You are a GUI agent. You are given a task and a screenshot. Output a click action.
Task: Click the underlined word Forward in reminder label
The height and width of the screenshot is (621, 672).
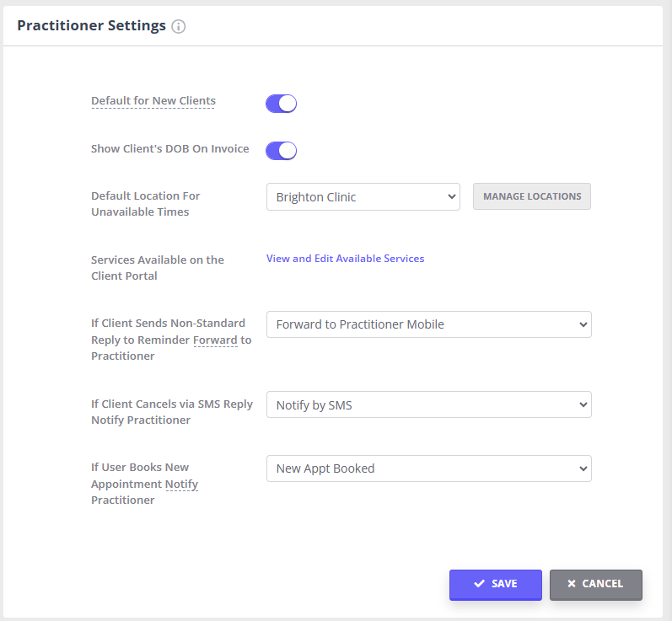pos(215,340)
